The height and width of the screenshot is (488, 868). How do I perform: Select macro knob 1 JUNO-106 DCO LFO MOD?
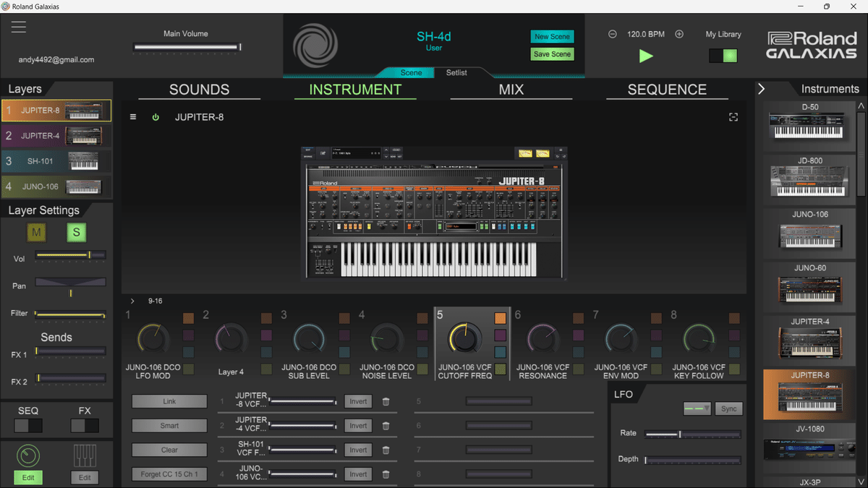[153, 338]
